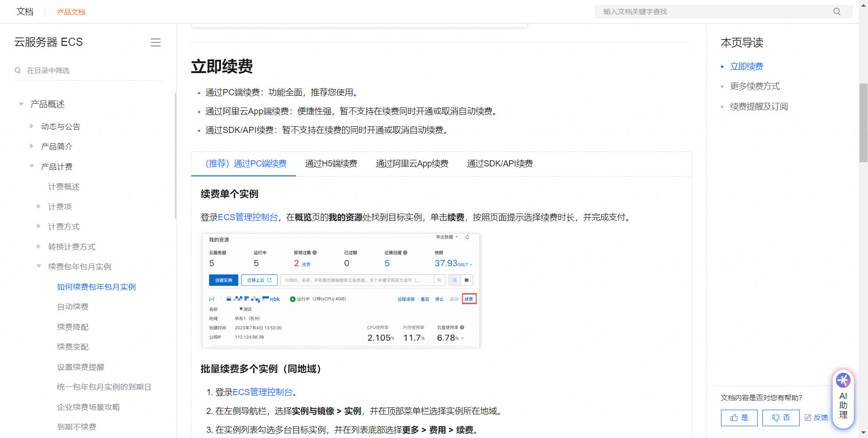Image resolution: width=868 pixels, height=438 pixels.
Task: Click 产品文档 in the top header
Action: point(71,12)
